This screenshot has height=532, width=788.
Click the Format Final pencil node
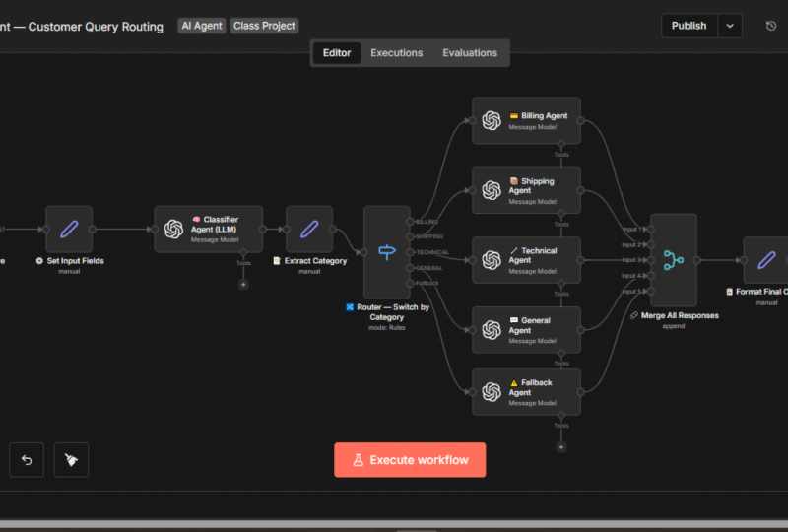coord(766,260)
